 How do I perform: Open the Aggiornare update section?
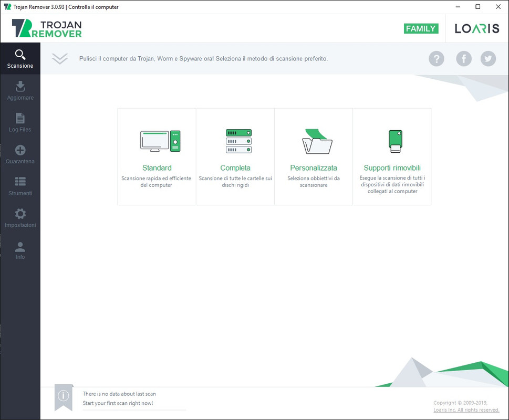tap(20, 91)
